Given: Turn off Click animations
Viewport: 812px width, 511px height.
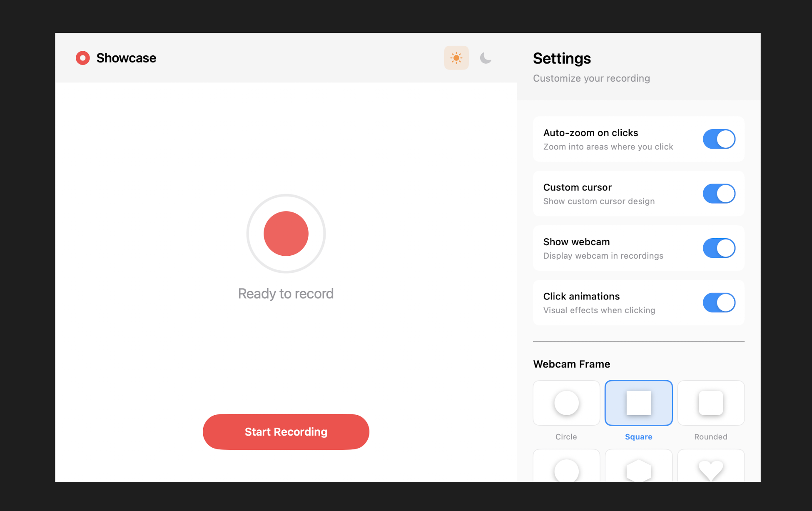Looking at the screenshot, I should [719, 302].
